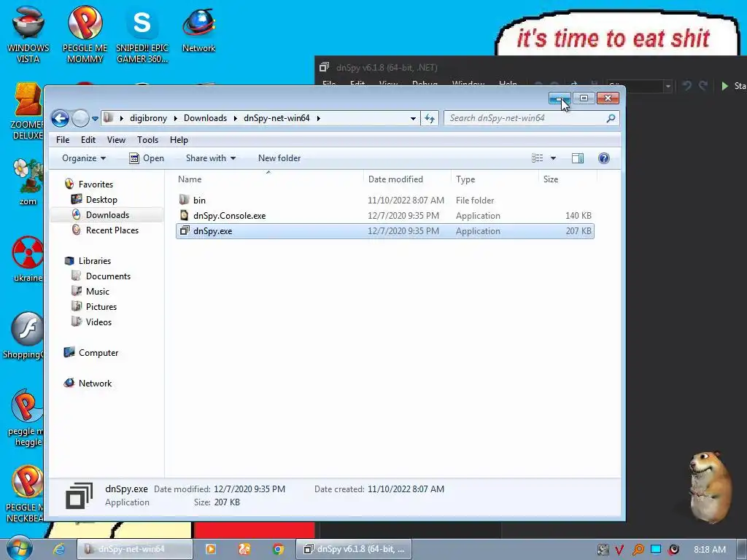This screenshot has height=560, width=747.
Task: Open the Edit menu in Explorer
Action: 88,140
